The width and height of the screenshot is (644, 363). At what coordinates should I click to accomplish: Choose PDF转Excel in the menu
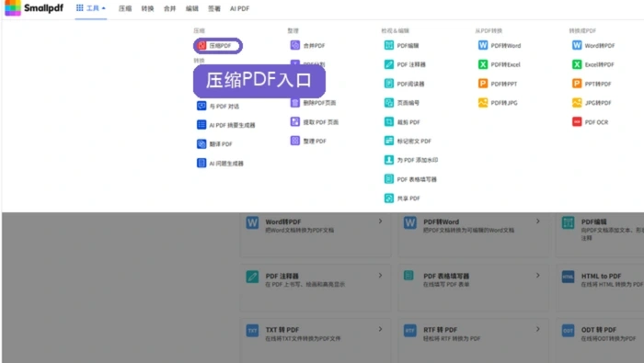pyautogui.click(x=500, y=64)
